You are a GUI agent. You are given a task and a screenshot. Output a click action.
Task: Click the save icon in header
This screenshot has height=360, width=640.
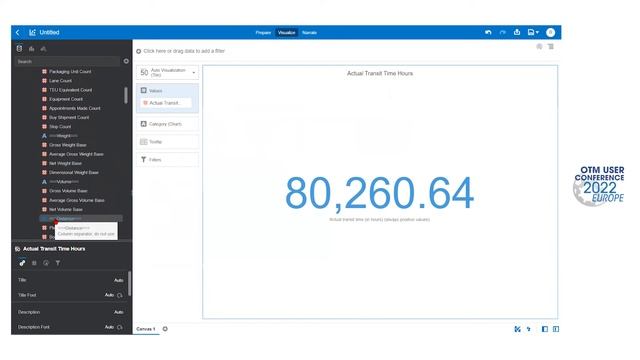point(531,32)
